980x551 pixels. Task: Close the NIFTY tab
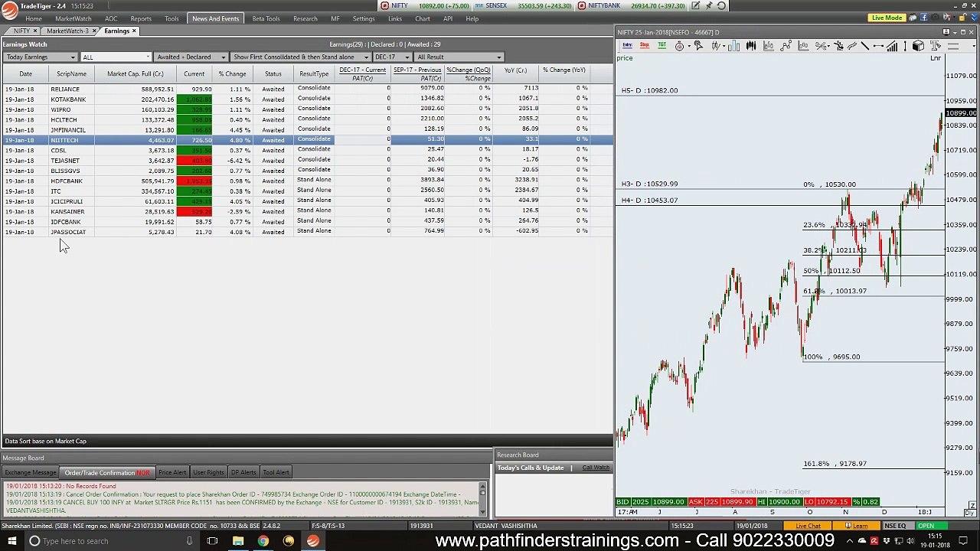(34, 31)
